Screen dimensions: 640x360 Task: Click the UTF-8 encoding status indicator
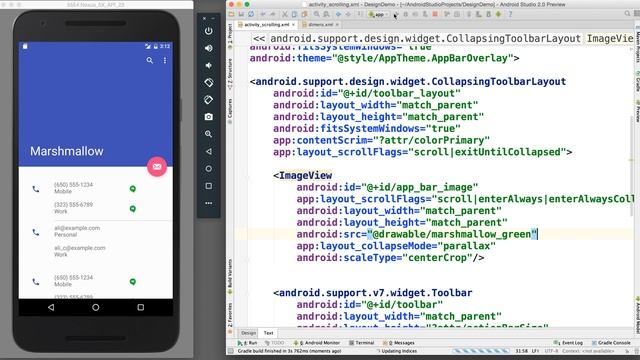point(551,351)
